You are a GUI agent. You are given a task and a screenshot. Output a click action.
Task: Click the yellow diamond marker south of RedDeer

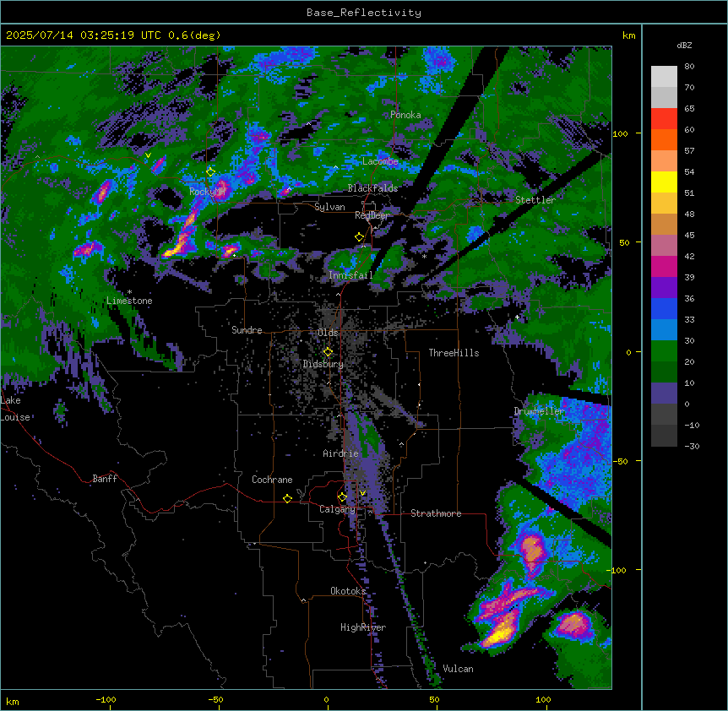(359, 237)
